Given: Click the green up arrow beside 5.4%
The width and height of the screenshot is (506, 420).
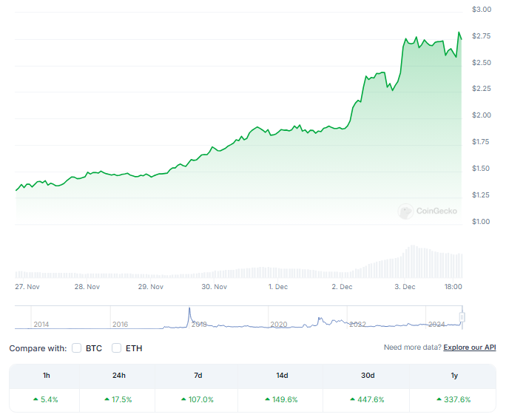Looking at the screenshot, I should [x=35, y=400].
